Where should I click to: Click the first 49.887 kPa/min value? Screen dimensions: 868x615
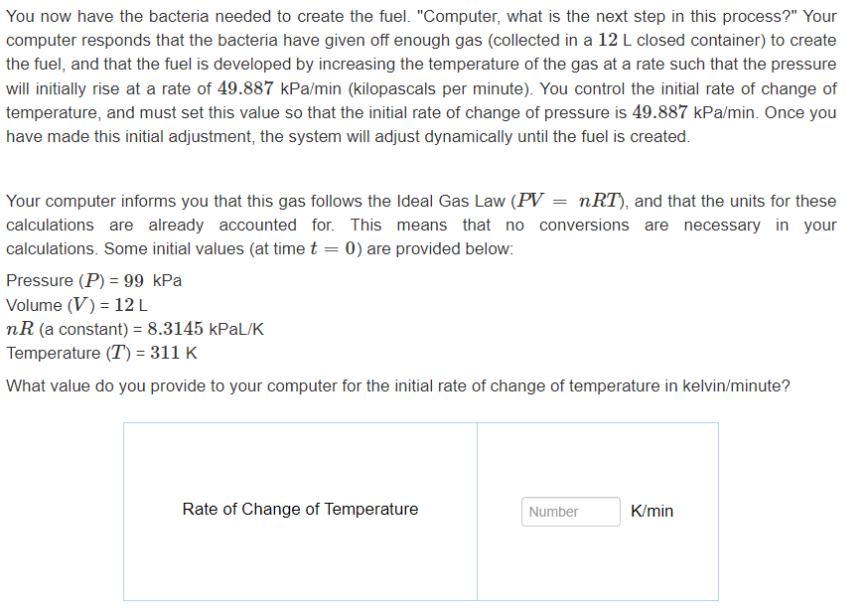(x=279, y=88)
